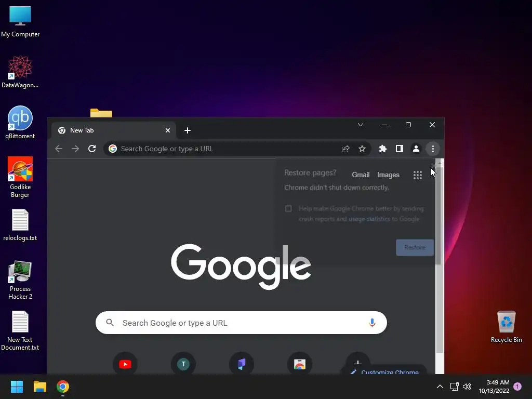Select the Godlike Burger desktop shortcut
Screen dimensions: 532x399
pyautogui.click(x=20, y=178)
